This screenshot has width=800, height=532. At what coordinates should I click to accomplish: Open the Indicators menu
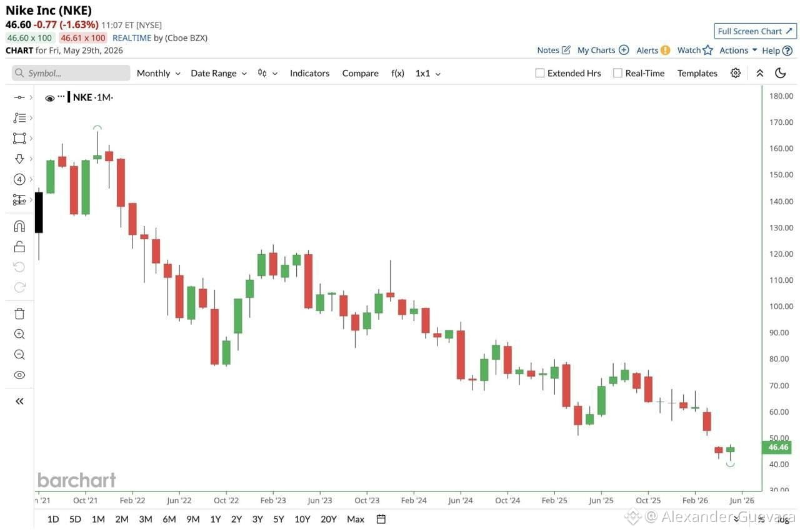pyautogui.click(x=309, y=73)
